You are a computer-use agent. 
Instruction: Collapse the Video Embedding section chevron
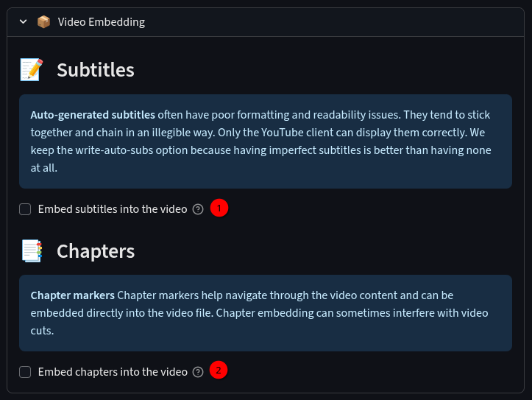tap(23, 22)
